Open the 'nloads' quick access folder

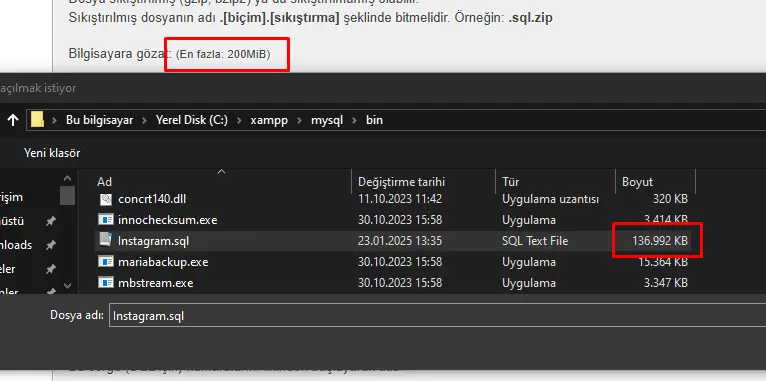coord(16,245)
